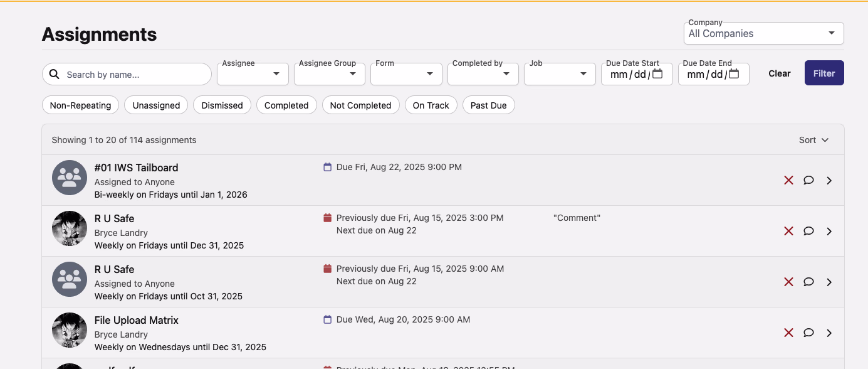Open the Job dropdown
The image size is (868, 369).
(560, 74)
